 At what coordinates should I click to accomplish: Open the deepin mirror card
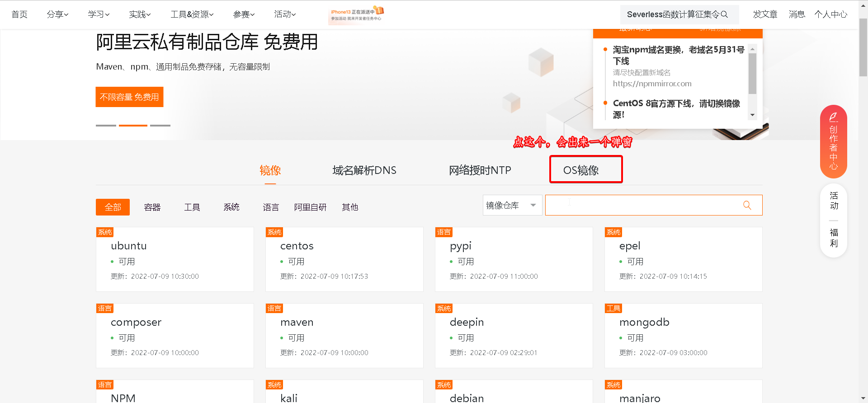point(514,336)
